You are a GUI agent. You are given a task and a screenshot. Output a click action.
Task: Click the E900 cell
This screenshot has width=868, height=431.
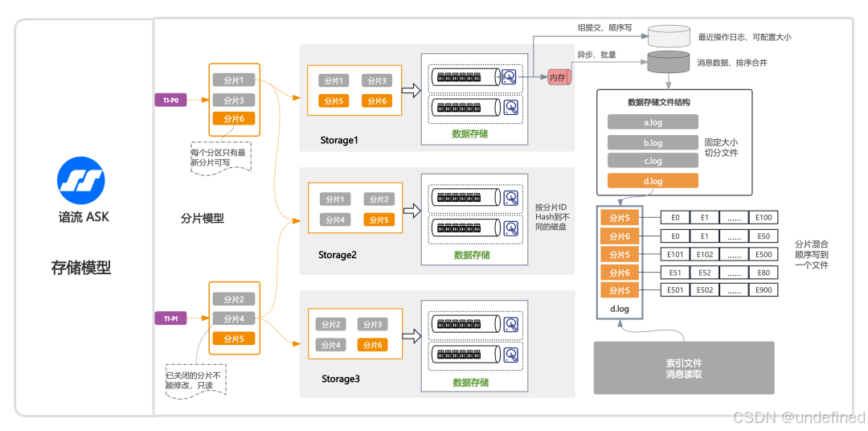[x=764, y=289]
